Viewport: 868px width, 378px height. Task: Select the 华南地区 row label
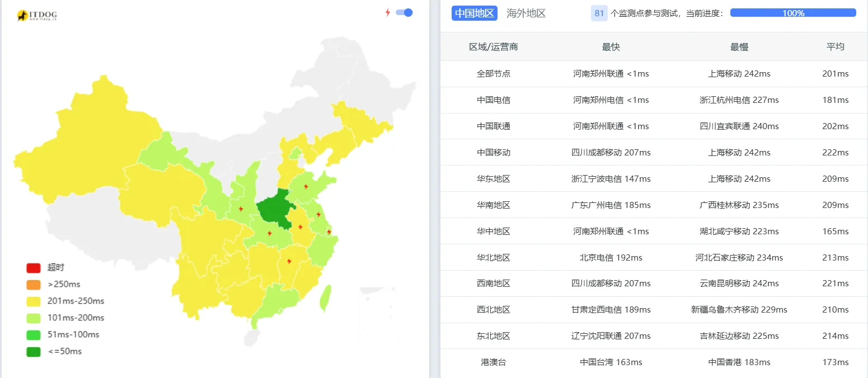point(494,205)
